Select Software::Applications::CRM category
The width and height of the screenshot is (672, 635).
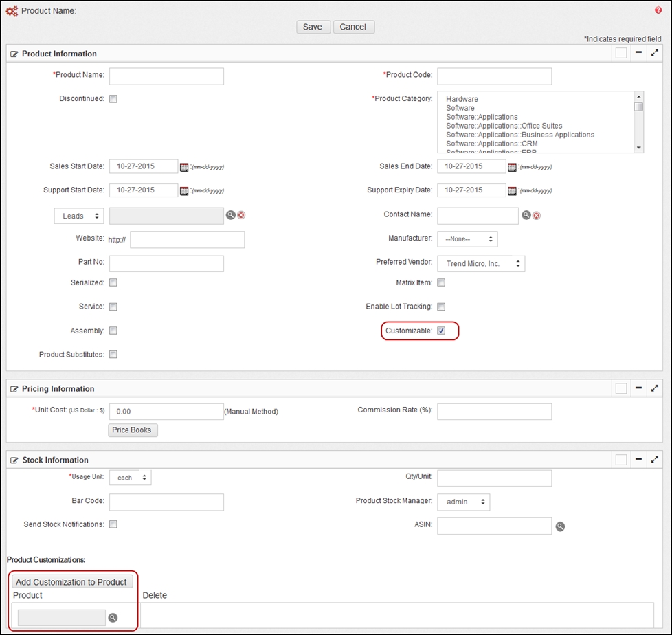point(491,144)
